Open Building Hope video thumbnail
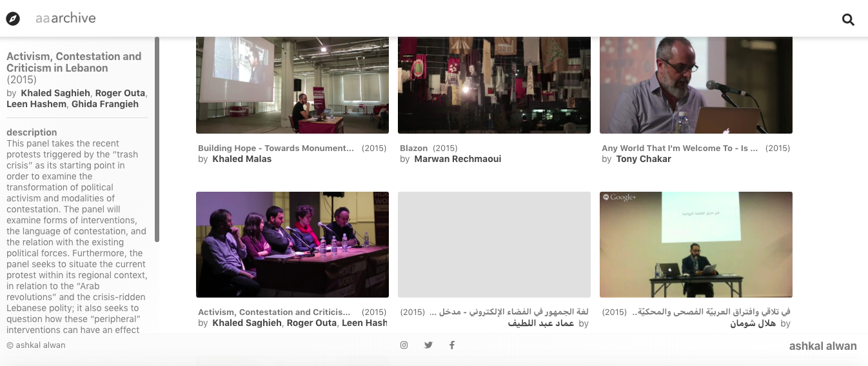This screenshot has width=868, height=366. click(x=292, y=85)
